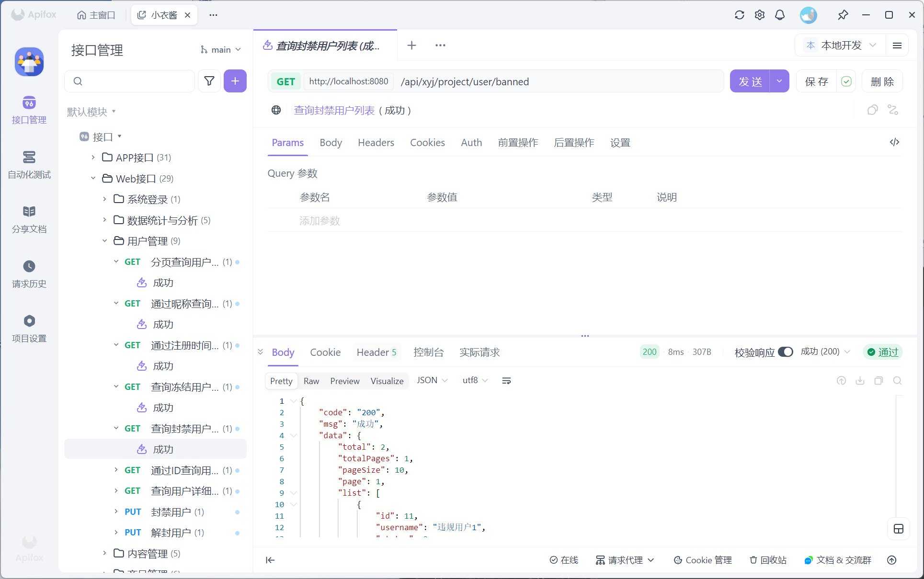Viewport: 924px width, 579px height.
Task: Click the 发送 button
Action: 750,81
